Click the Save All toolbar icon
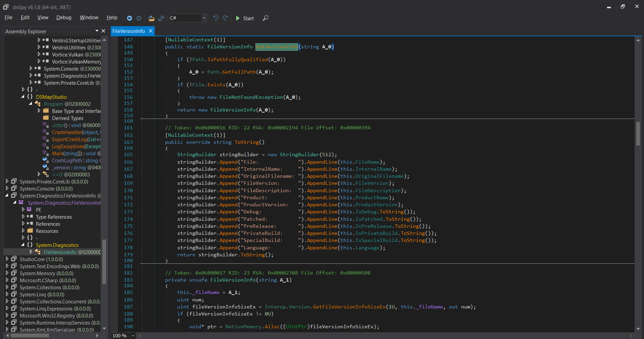644x339 pixels. pyautogui.click(x=161, y=18)
